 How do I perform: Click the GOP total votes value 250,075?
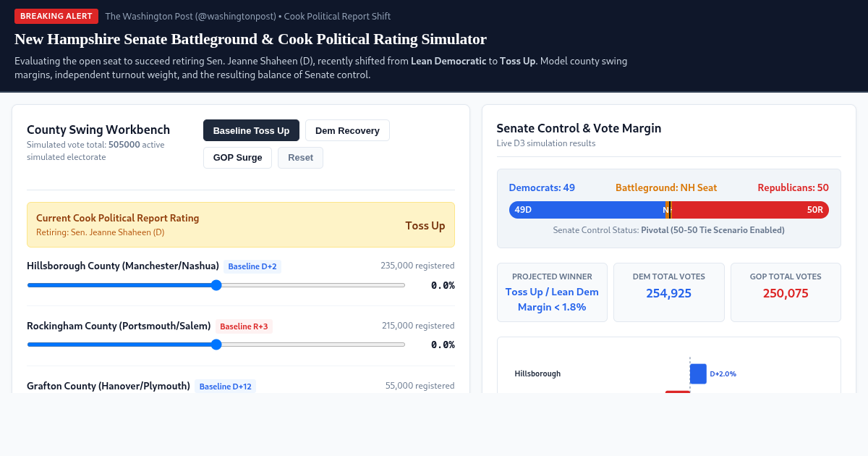pyautogui.click(x=786, y=293)
